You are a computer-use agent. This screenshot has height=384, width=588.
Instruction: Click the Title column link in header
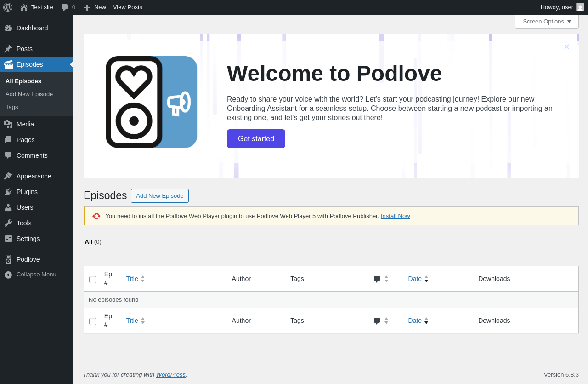click(x=132, y=279)
